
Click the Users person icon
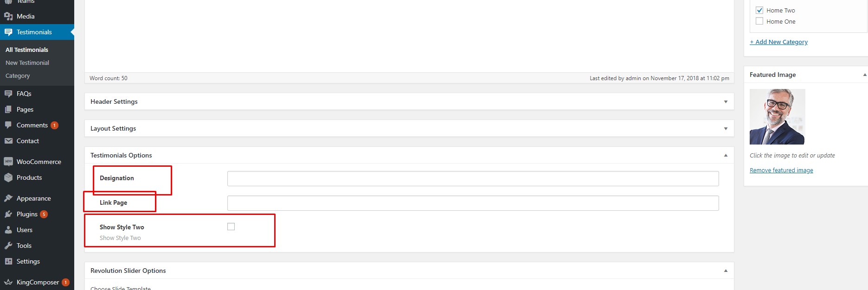pos(8,230)
